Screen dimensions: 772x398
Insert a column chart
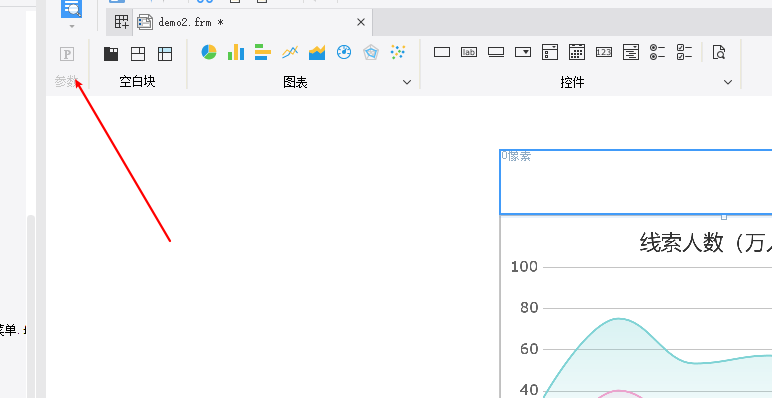236,52
